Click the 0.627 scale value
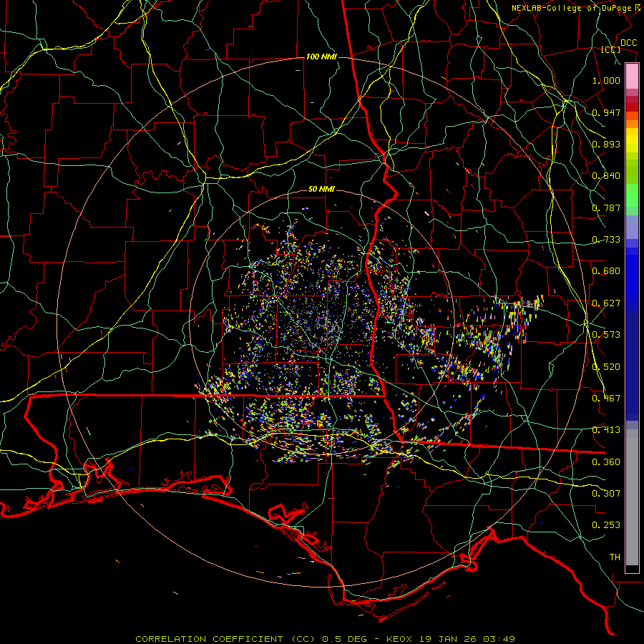 [606, 303]
